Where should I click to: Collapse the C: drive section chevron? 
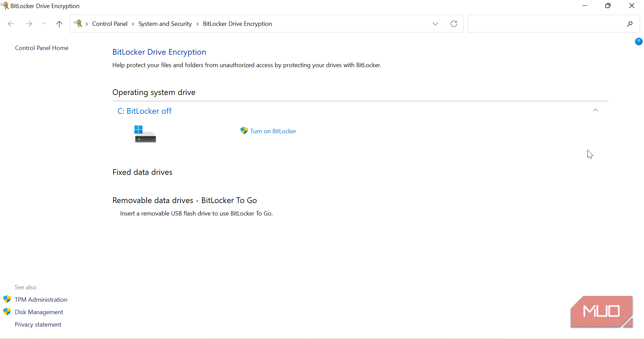click(596, 110)
